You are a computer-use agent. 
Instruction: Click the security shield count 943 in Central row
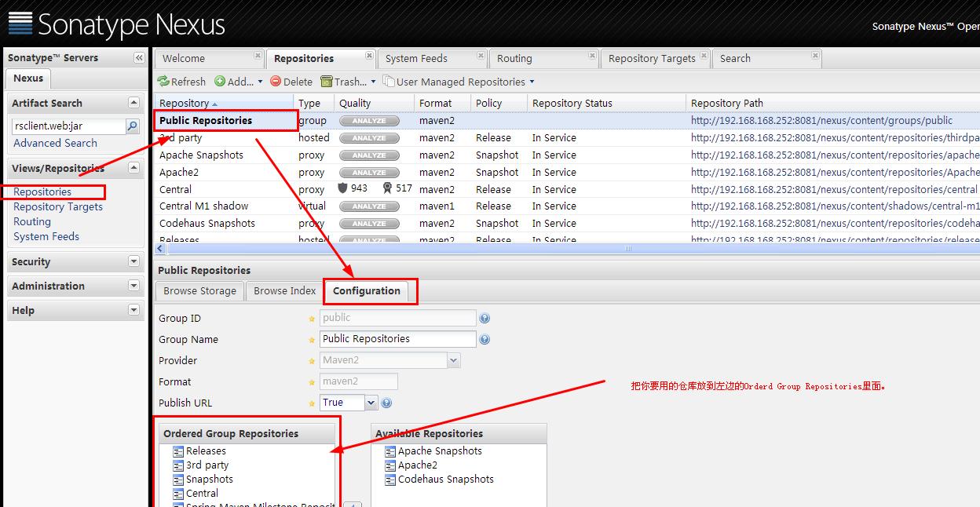point(353,188)
